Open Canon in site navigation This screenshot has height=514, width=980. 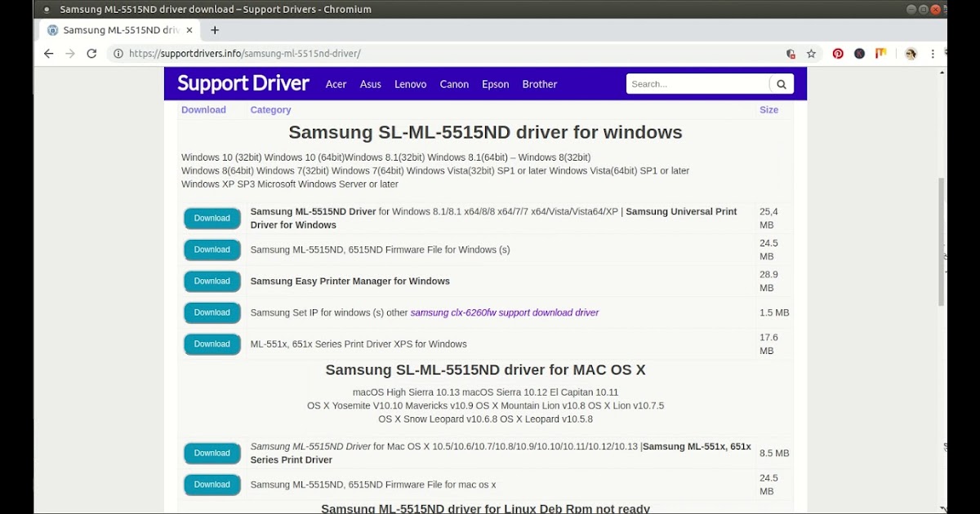[454, 84]
